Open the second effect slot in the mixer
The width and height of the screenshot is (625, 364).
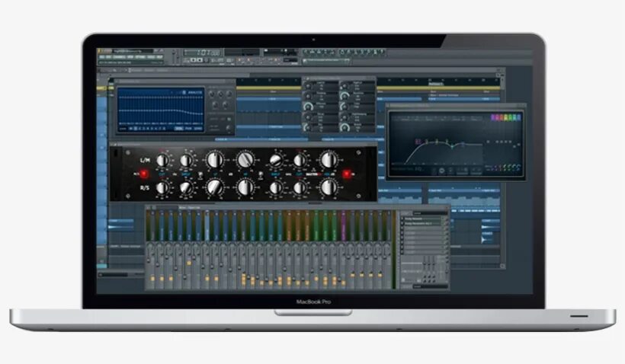pos(423,224)
